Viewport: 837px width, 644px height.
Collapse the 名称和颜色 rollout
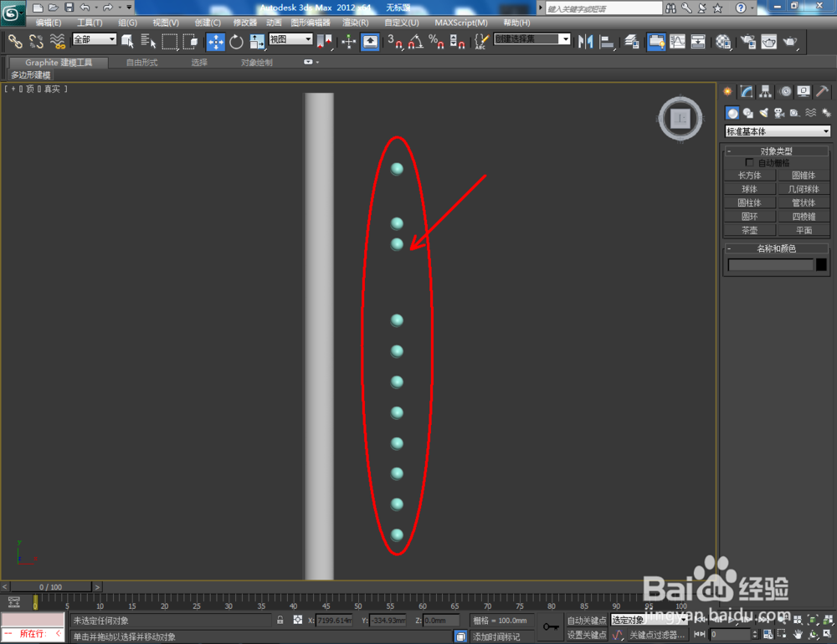[x=776, y=248]
